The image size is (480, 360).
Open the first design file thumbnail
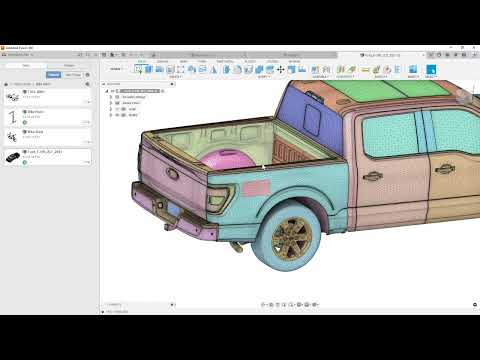click(13, 97)
